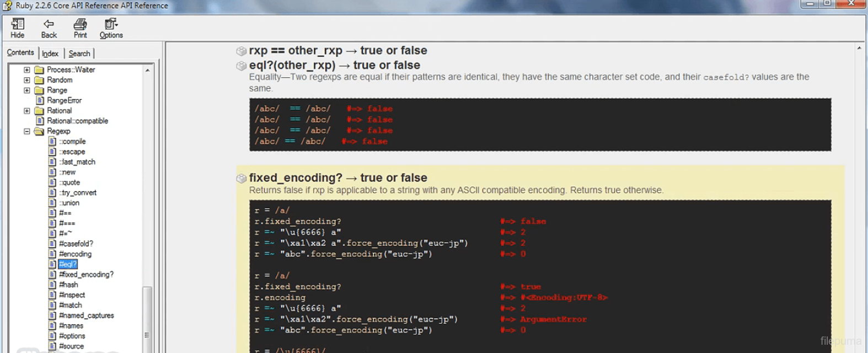Open the #fixed_encoding? tree entry

(x=86, y=275)
